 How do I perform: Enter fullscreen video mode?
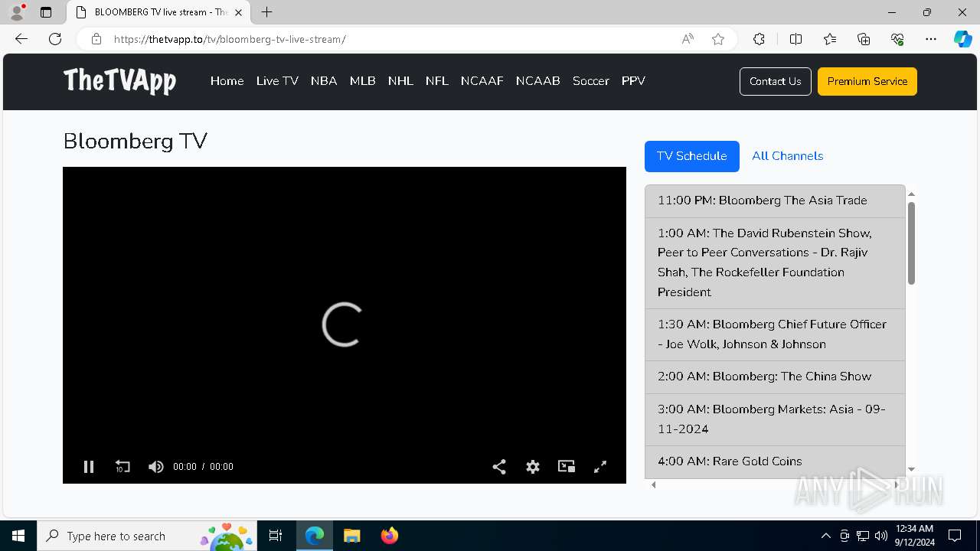(x=600, y=466)
